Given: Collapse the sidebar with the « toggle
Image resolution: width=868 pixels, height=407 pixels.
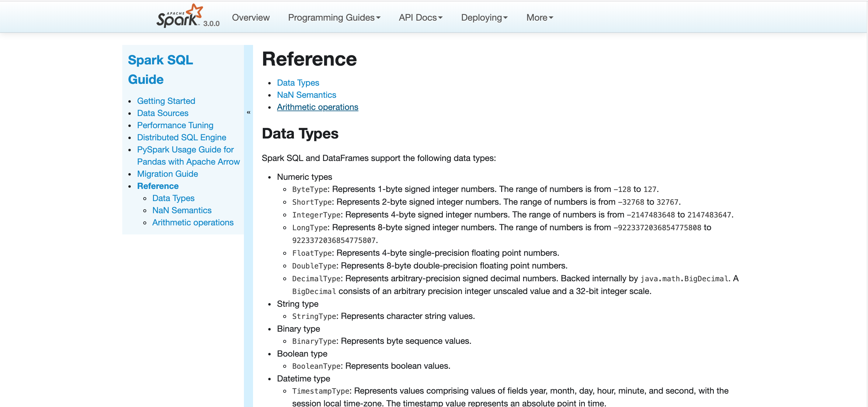Looking at the screenshot, I should point(248,112).
